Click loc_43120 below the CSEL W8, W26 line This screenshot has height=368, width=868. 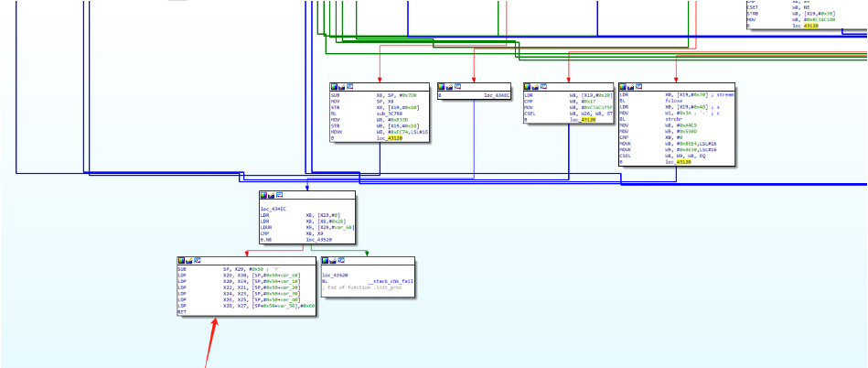(582, 120)
